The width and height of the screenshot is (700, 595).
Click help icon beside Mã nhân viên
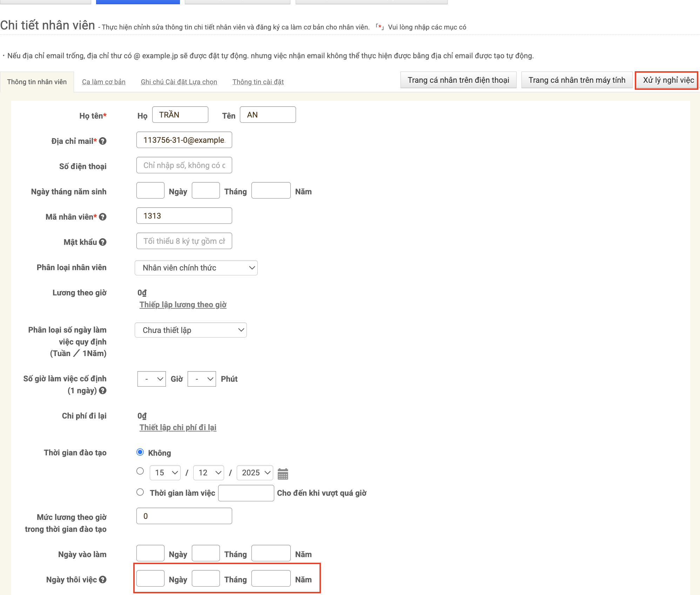[x=102, y=217]
